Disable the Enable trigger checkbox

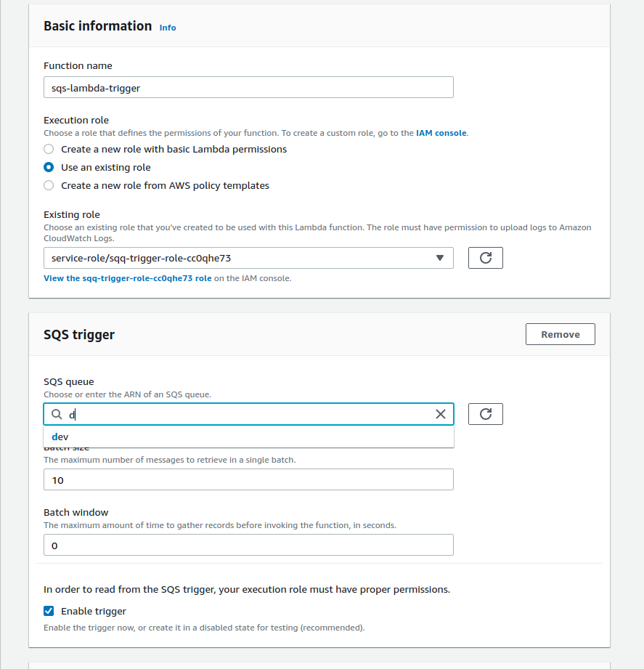[49, 611]
